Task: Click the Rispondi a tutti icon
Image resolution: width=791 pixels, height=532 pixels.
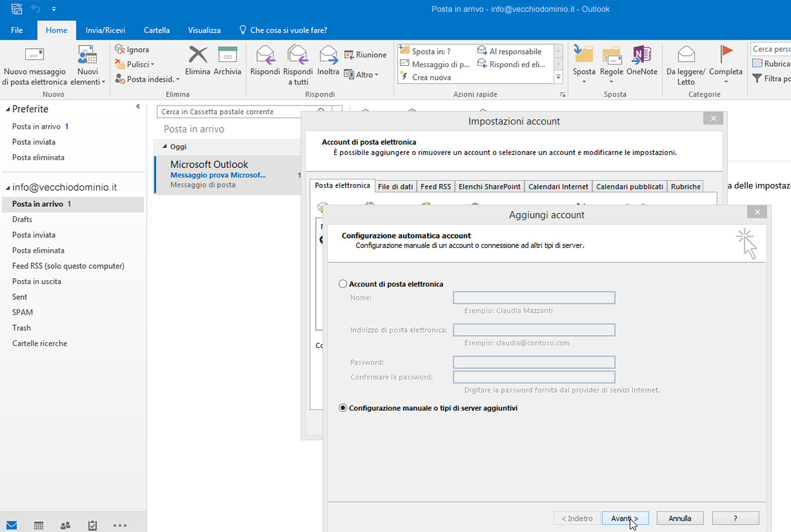Action: point(298,54)
